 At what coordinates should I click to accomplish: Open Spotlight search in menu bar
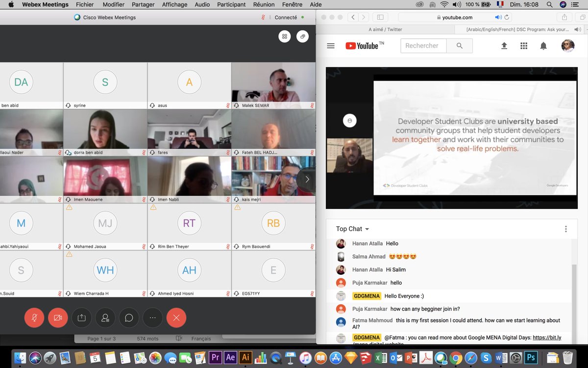[549, 4]
